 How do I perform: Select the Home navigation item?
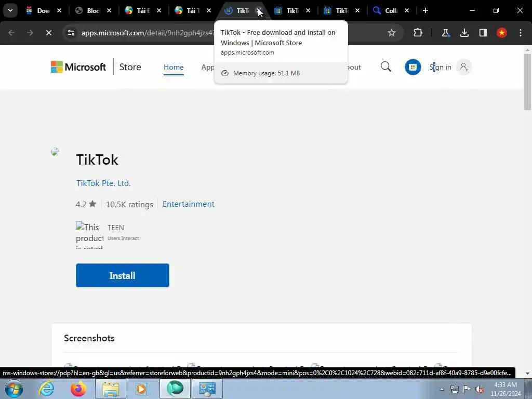(x=174, y=67)
